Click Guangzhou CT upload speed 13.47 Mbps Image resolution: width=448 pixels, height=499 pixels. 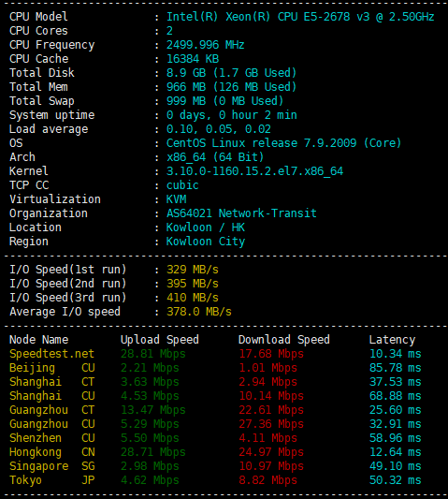coord(153,410)
